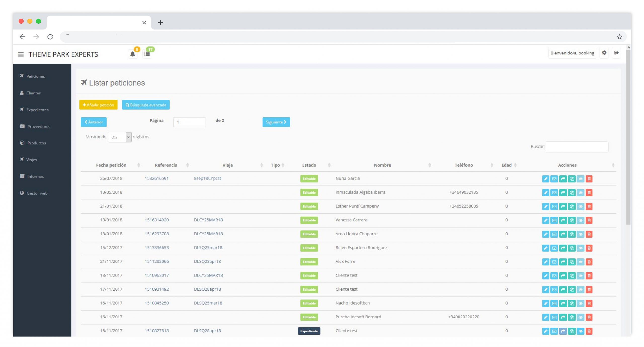Open the task list icon with 17 badge
The image size is (644, 347).
[147, 54]
